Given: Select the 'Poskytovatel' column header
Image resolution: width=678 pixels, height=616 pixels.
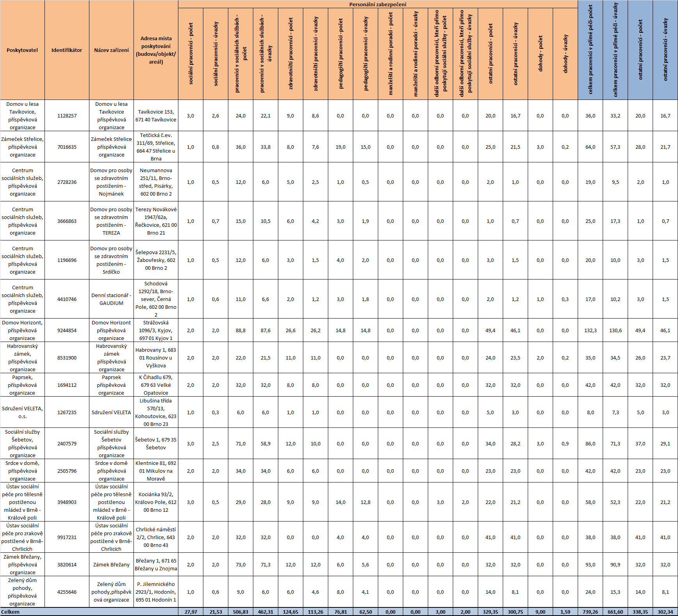Looking at the screenshot, I should click(22, 50).
